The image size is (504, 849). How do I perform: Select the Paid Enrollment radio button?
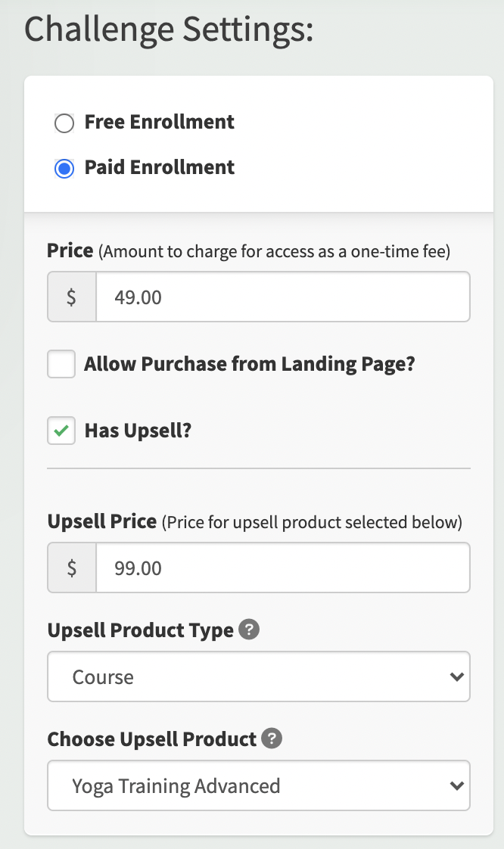[x=64, y=169]
